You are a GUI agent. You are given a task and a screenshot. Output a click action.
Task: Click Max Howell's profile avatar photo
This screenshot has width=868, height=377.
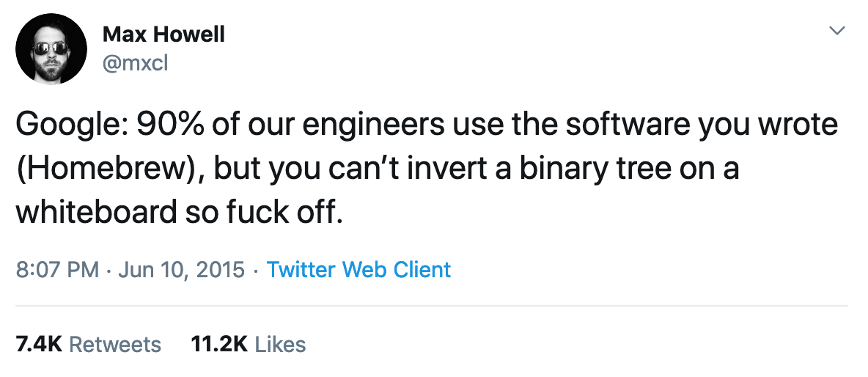(x=49, y=48)
